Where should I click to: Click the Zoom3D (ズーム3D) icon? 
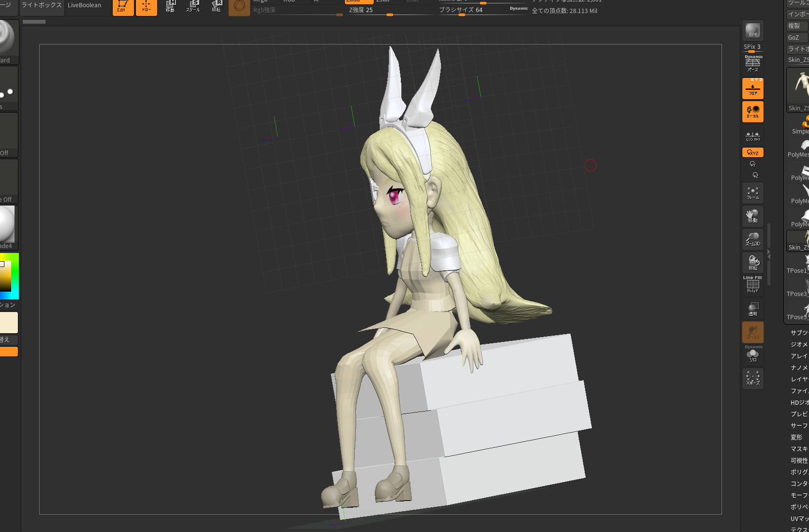[x=752, y=239]
